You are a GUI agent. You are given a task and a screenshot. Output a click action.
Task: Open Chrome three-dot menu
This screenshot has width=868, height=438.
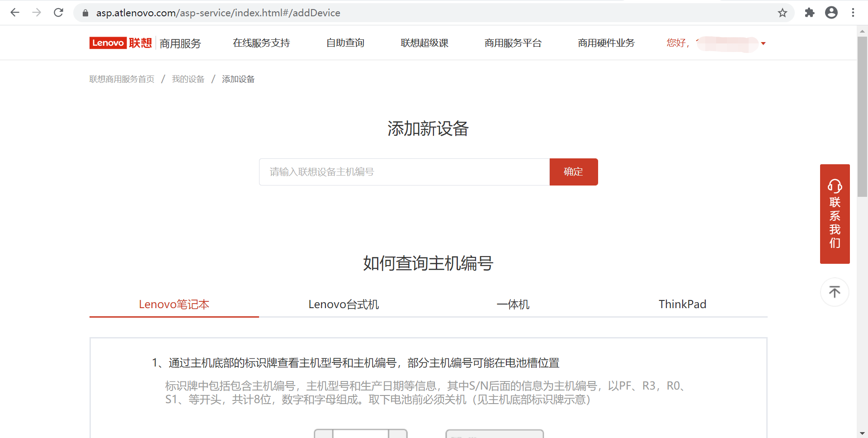853,13
